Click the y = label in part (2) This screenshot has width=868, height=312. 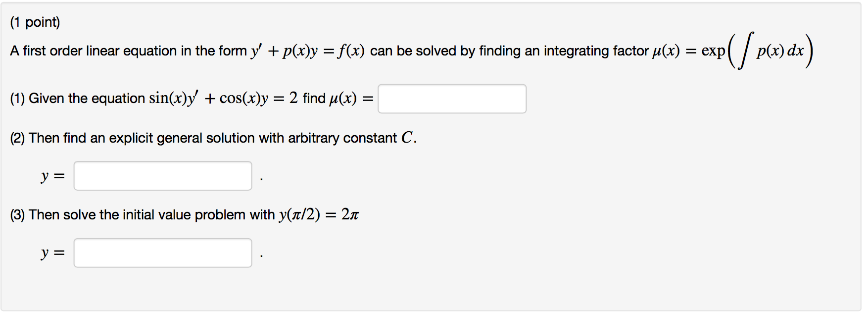(x=52, y=175)
